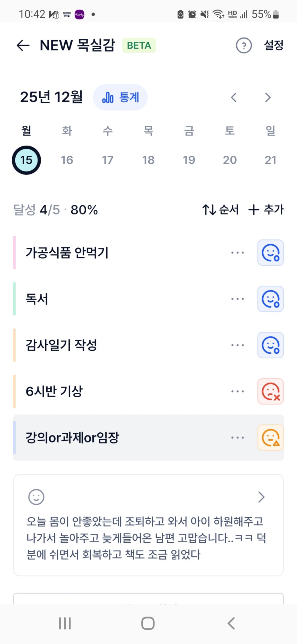
Task: Go to the previous week arrow
Action: pos(234,98)
